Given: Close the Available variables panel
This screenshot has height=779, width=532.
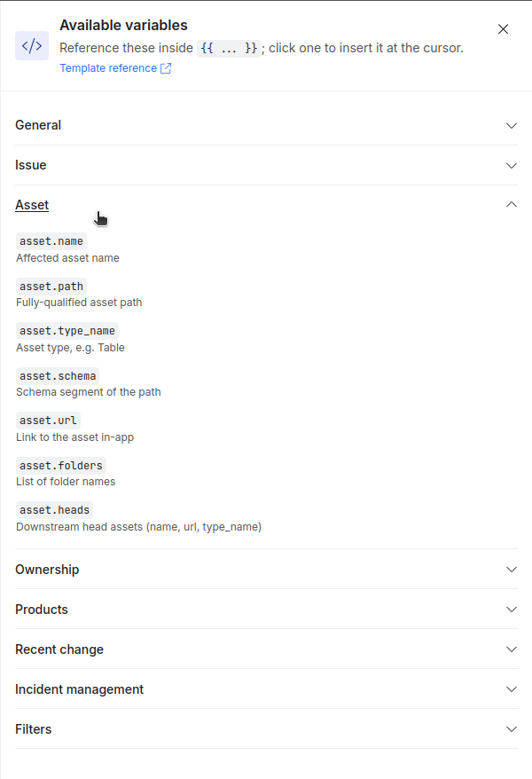Looking at the screenshot, I should click(503, 29).
